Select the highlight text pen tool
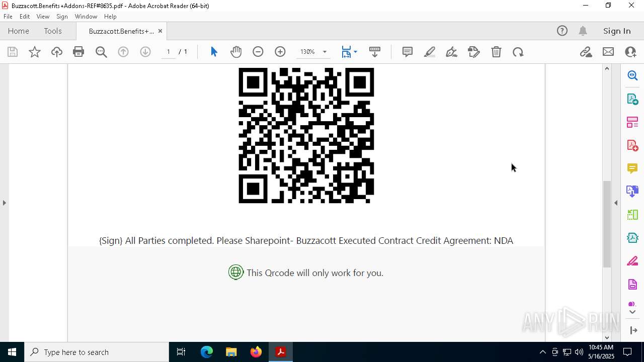 [430, 52]
